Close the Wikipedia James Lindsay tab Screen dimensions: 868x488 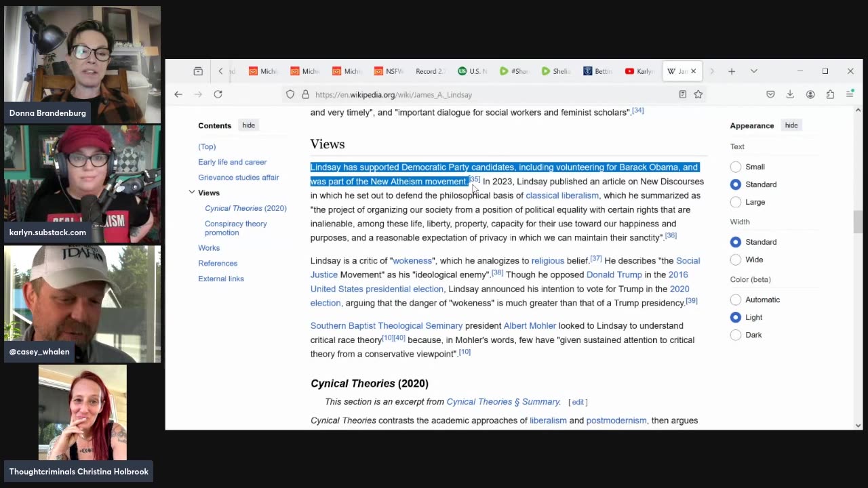[693, 71]
